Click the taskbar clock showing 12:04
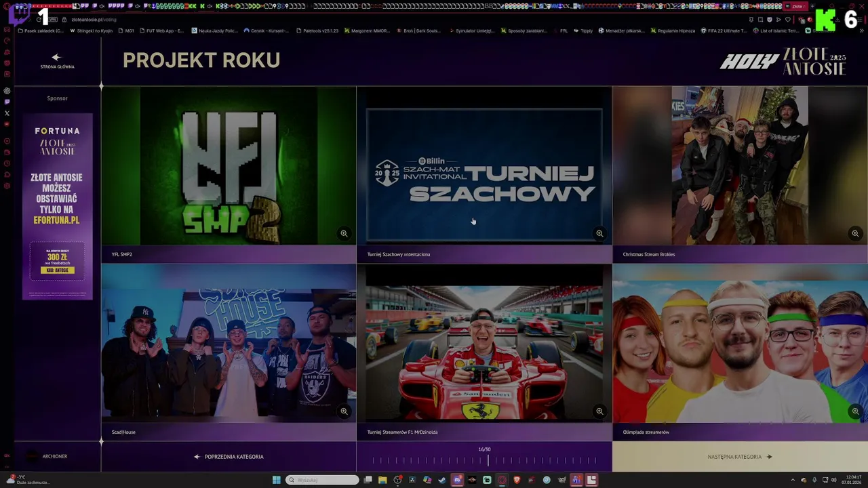868x488 pixels. [x=851, y=480]
